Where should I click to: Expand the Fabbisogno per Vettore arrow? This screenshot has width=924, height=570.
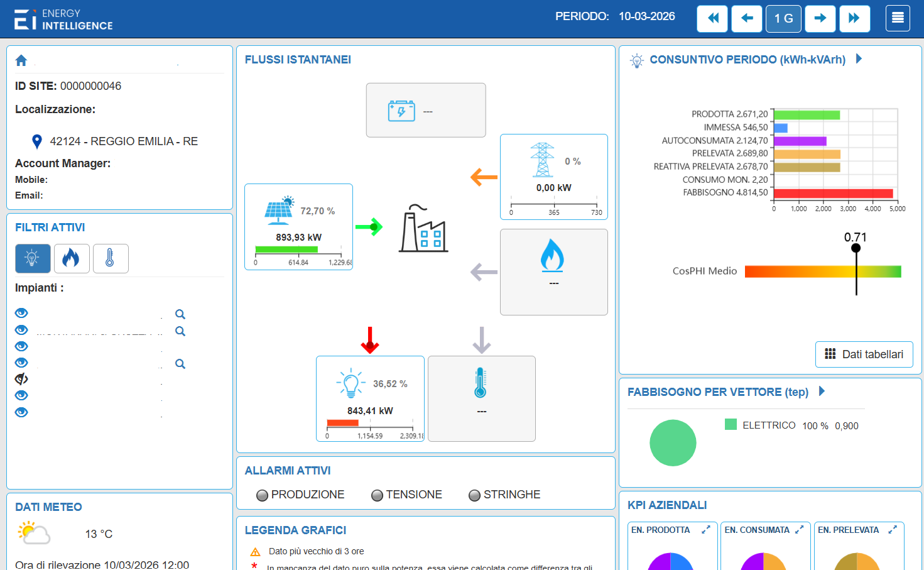[x=822, y=392]
